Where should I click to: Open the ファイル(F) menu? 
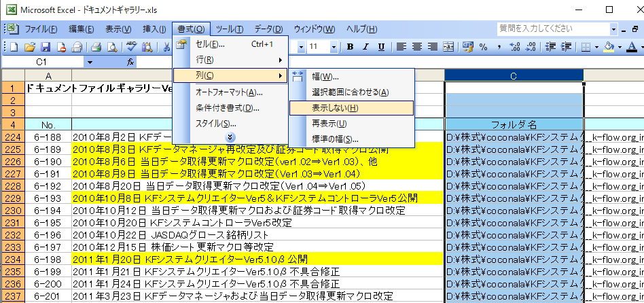click(x=41, y=29)
